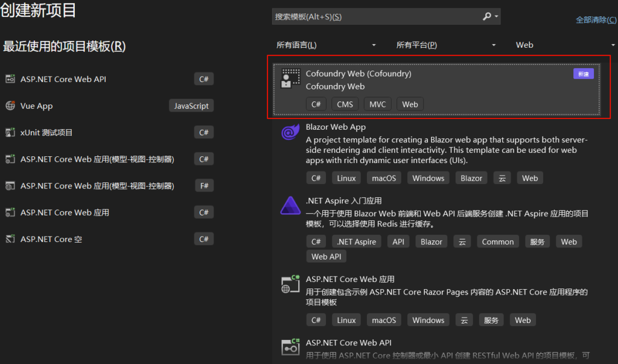Select the Cofoundry Web (Cofoundry) template
618x364 pixels.
point(437,89)
